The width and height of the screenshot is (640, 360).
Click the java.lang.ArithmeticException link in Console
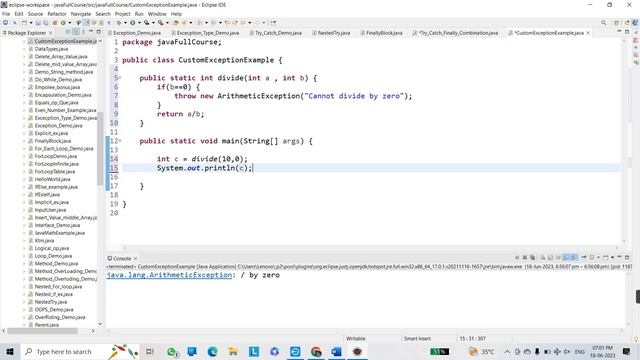(x=169, y=275)
